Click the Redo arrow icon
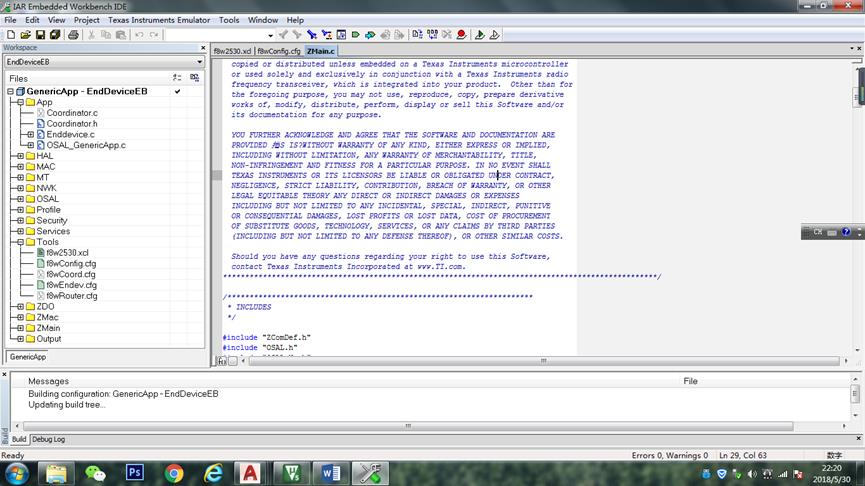865x486 pixels. (154, 35)
